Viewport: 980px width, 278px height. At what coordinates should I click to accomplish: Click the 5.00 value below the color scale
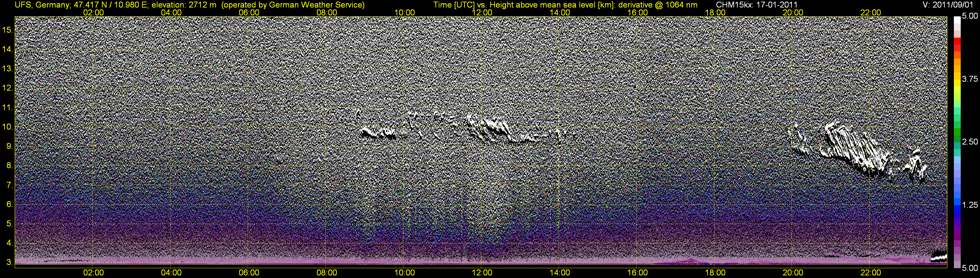(970, 268)
